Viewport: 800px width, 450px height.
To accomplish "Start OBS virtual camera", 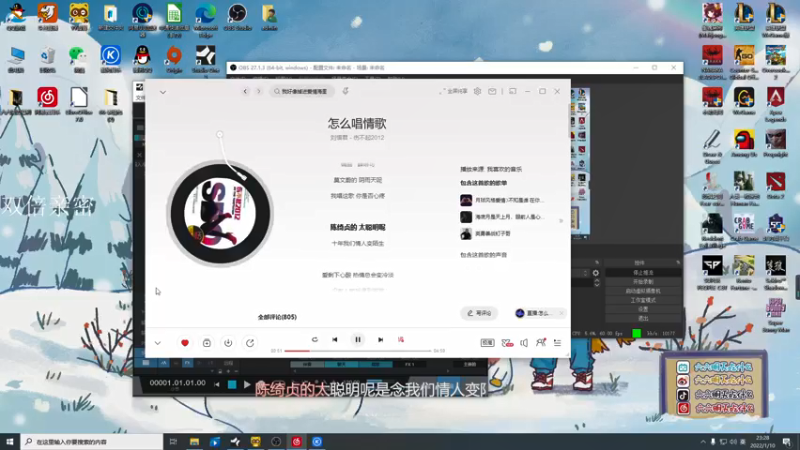I will click(643, 291).
